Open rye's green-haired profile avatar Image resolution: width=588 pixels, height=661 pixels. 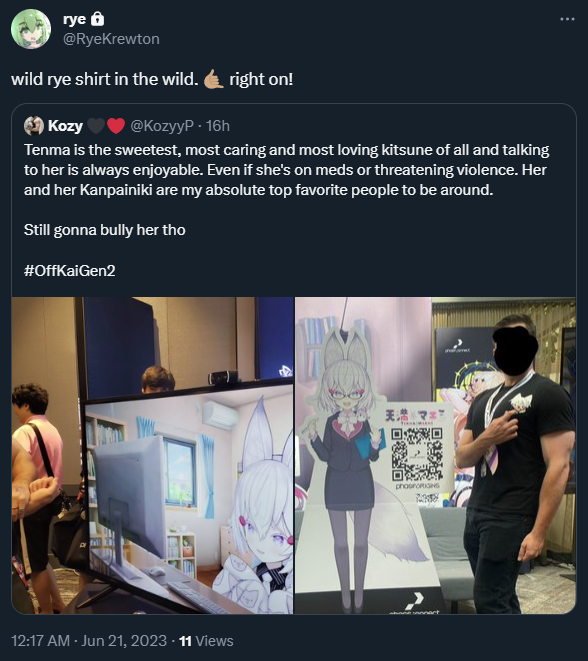(31, 29)
